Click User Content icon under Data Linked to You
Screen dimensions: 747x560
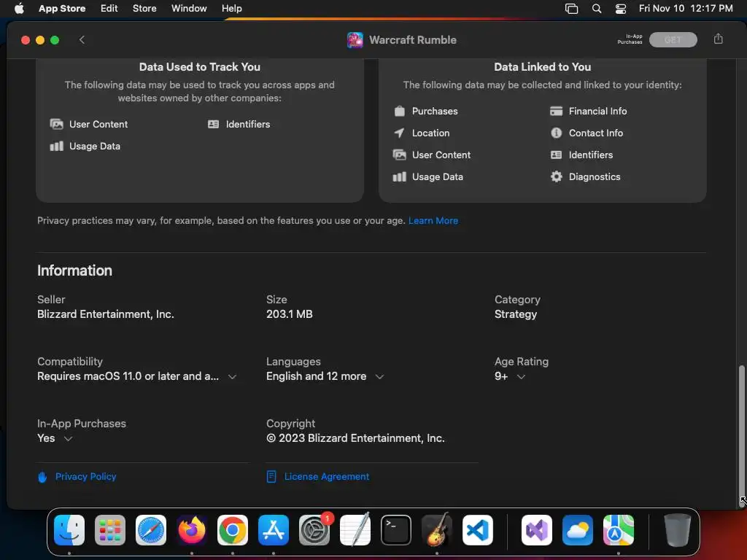(x=399, y=155)
